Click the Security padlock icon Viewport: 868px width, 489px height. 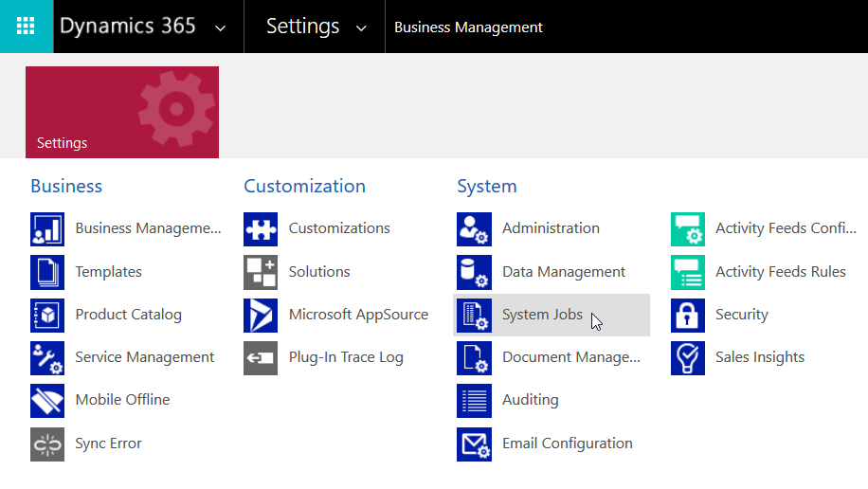click(x=688, y=316)
